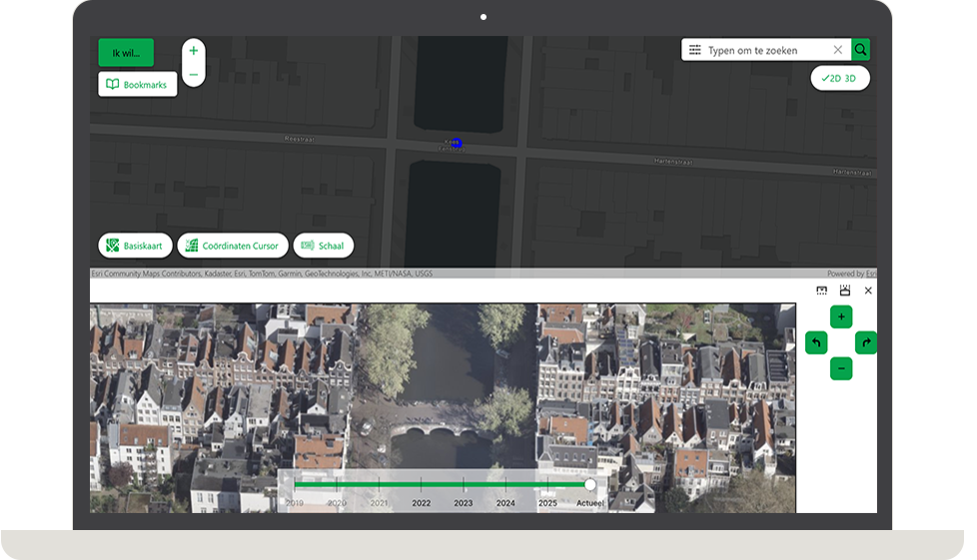This screenshot has width=977, height=560.
Task: Click the Esri Community Maps attribution text
Action: pos(262,274)
